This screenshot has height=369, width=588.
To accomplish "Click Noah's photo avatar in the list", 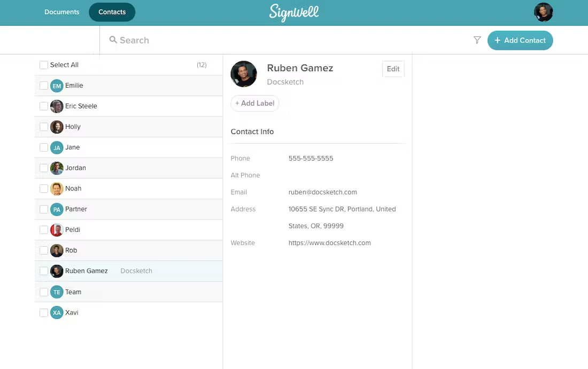I will 57,189.
